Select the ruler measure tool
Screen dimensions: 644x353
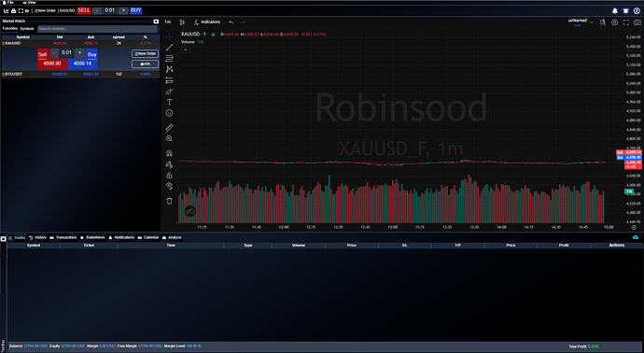click(169, 128)
